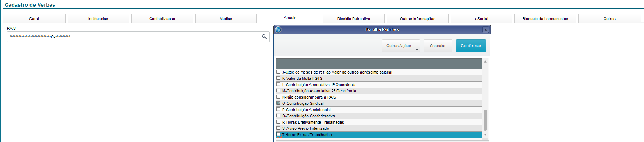Check N-Não considerar para a RAIS
644x142 pixels.
[x=279, y=97]
